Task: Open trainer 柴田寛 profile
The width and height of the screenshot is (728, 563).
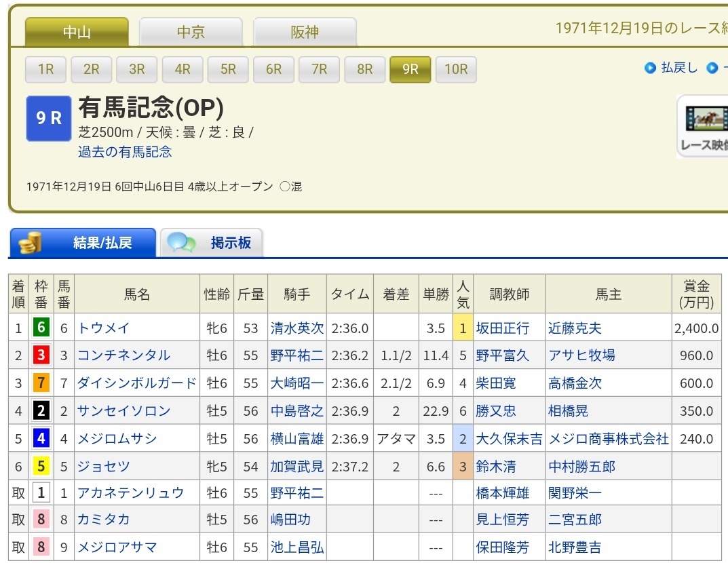Action: coord(497,383)
